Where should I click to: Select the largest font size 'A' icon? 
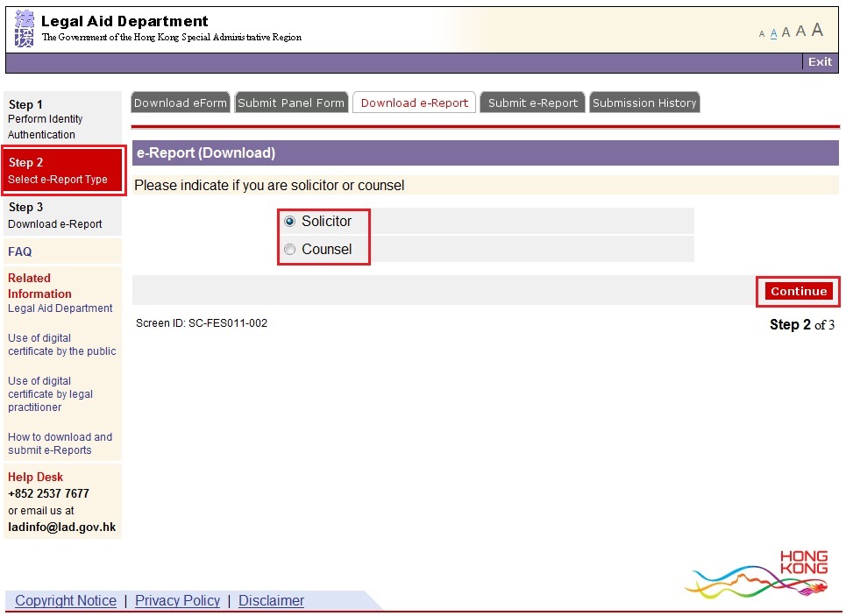point(816,30)
